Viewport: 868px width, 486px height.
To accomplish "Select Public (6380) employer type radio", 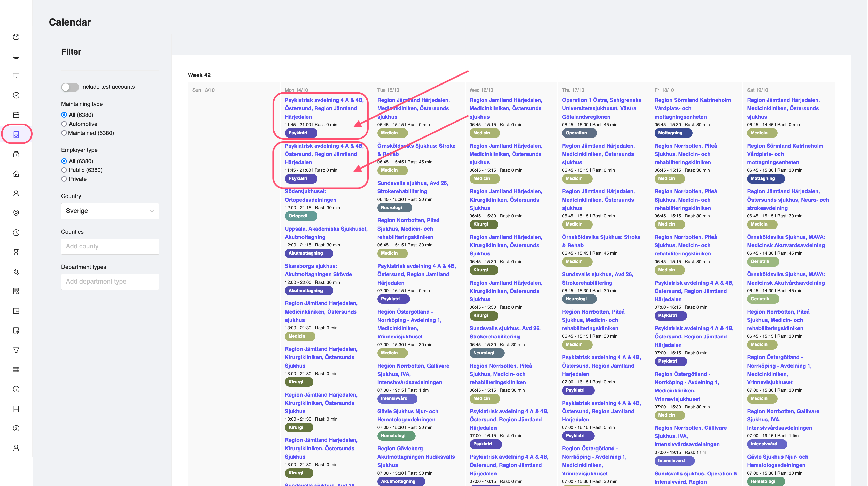I will (x=64, y=170).
